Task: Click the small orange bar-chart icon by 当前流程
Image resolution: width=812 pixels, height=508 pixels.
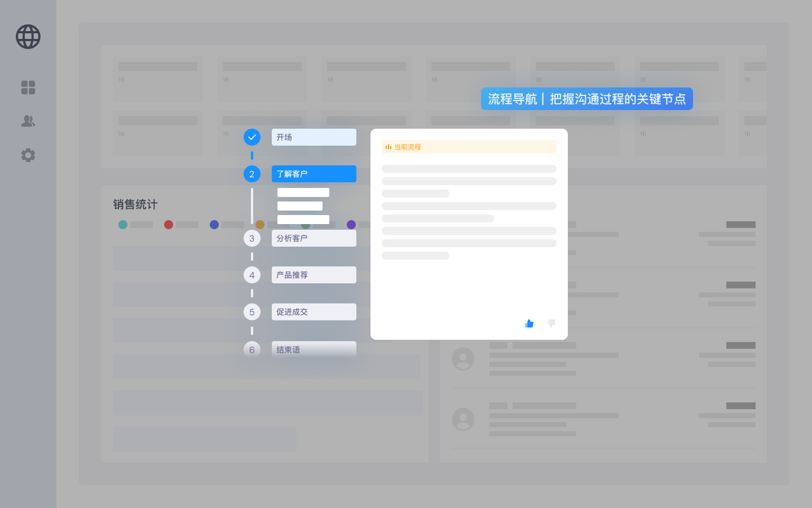Action: click(x=389, y=147)
